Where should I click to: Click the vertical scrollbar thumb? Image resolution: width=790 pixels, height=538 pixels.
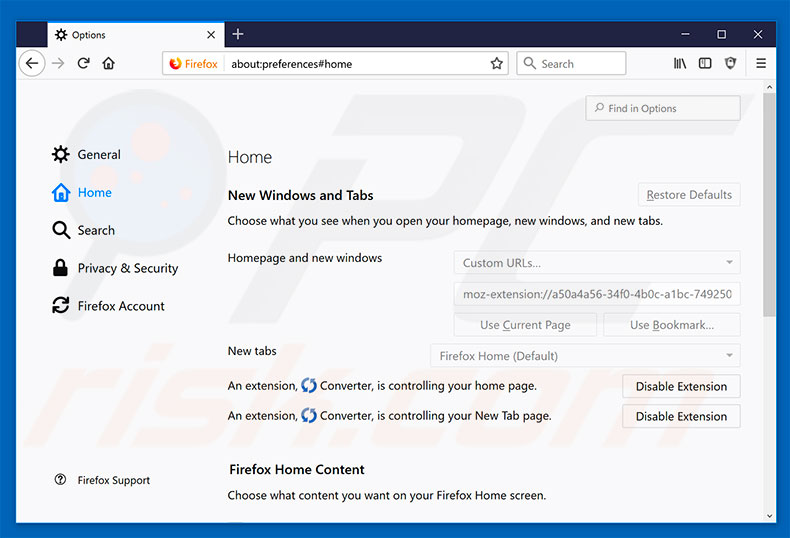(769, 204)
